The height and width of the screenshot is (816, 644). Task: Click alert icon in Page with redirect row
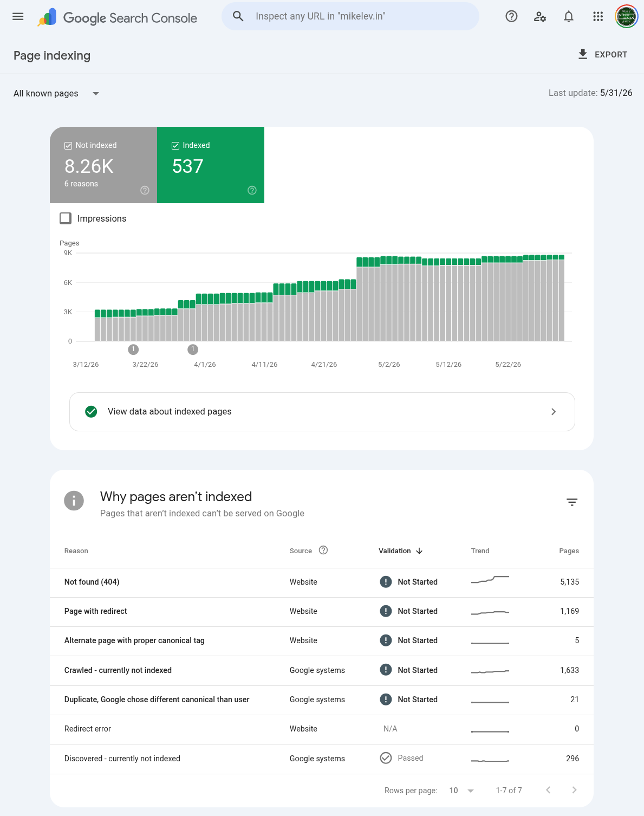pos(386,611)
